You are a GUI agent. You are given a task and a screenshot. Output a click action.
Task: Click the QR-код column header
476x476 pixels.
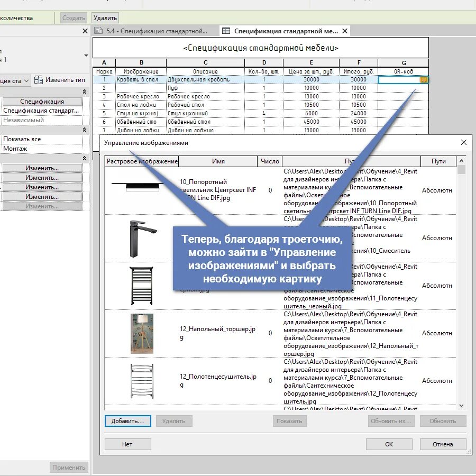tap(404, 71)
